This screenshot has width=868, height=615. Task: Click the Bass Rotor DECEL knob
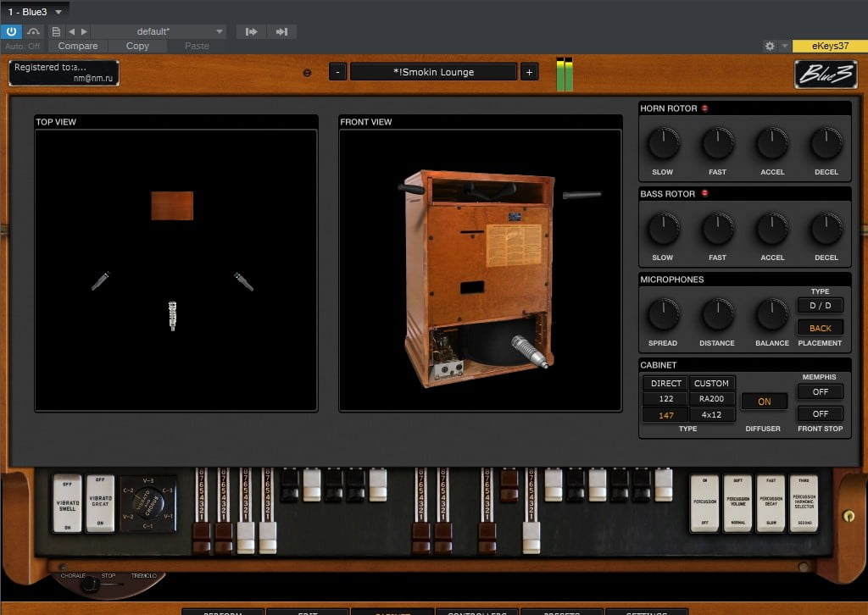826,229
